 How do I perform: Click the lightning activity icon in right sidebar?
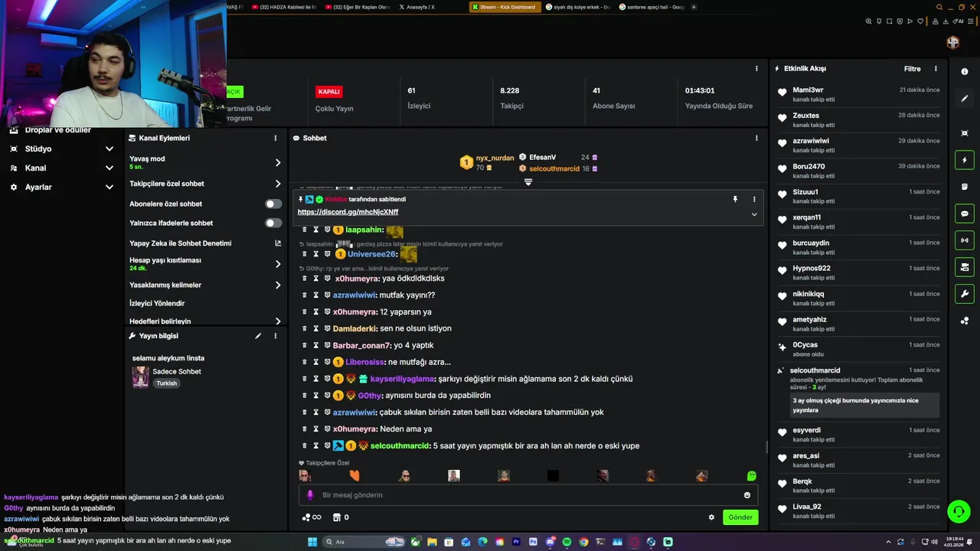point(964,160)
